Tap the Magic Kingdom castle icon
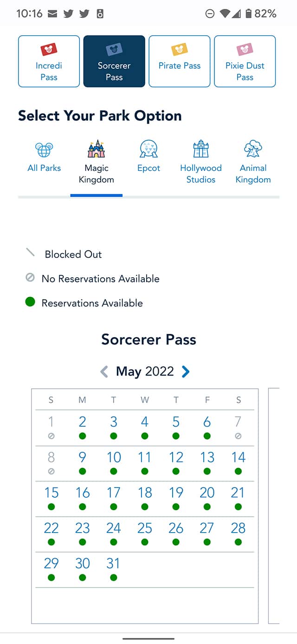Screen dimensions: 297x644 click(97, 149)
